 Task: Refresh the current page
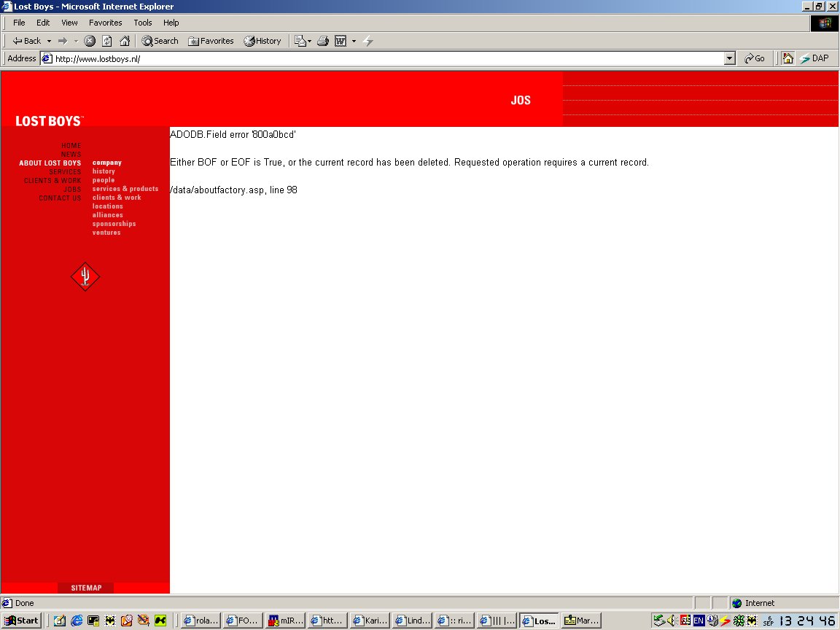[x=107, y=41]
